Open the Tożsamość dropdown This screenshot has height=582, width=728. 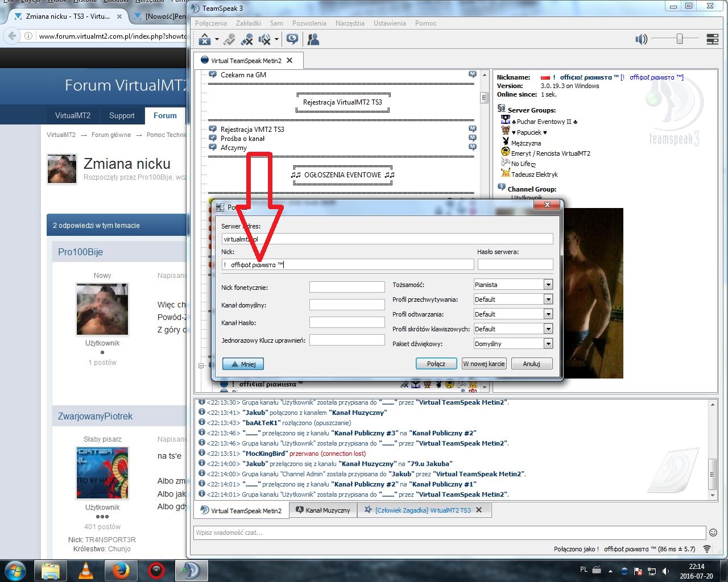click(513, 284)
